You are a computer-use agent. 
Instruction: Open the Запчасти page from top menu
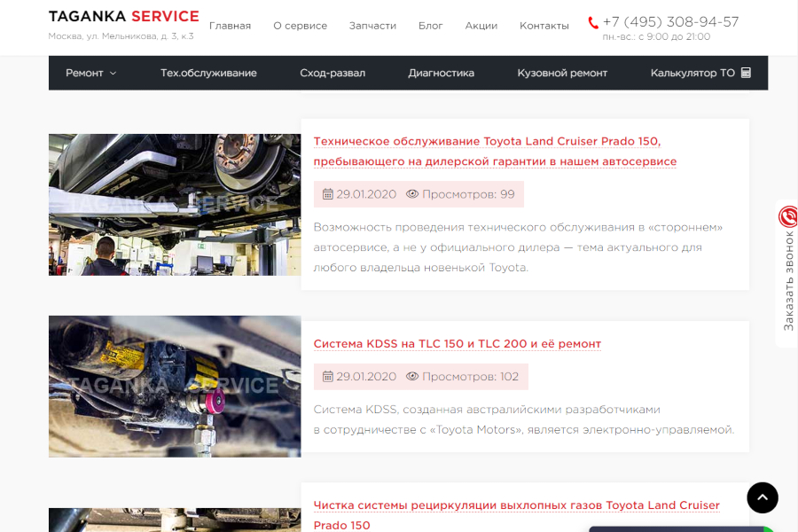372,26
